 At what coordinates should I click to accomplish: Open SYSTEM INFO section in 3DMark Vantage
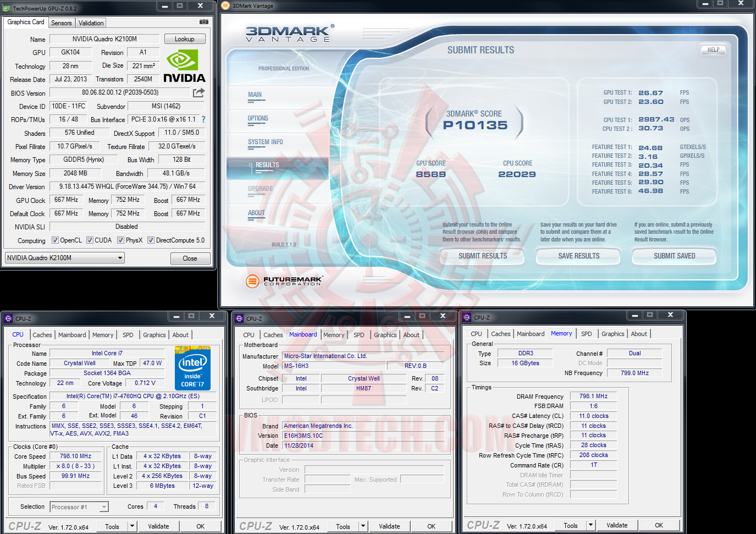pyautogui.click(x=266, y=142)
